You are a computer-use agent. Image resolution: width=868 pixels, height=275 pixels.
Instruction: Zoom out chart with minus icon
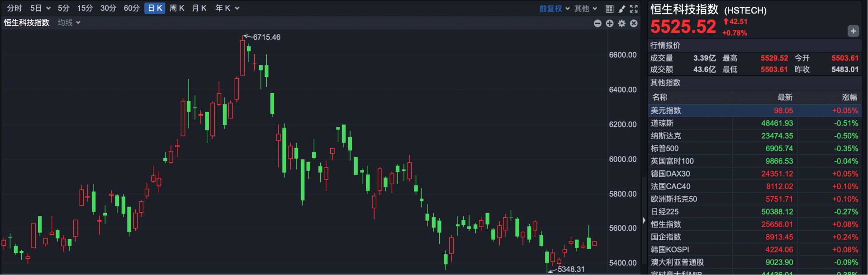598,23
